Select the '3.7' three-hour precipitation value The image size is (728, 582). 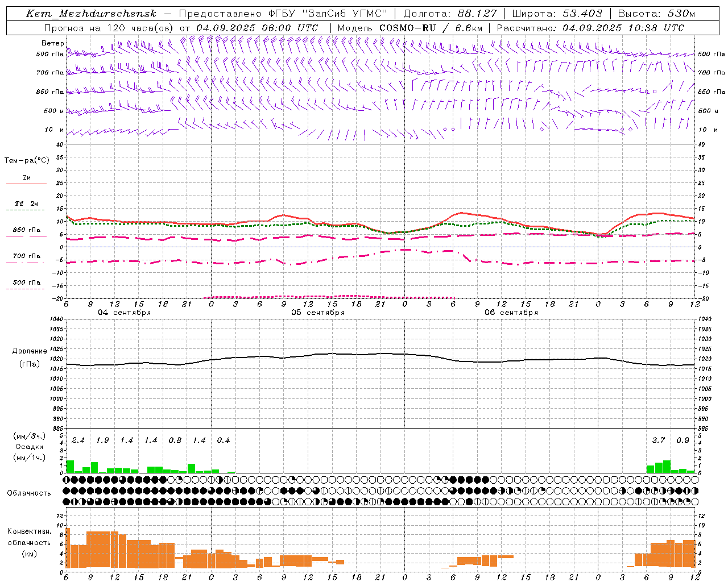pos(659,440)
